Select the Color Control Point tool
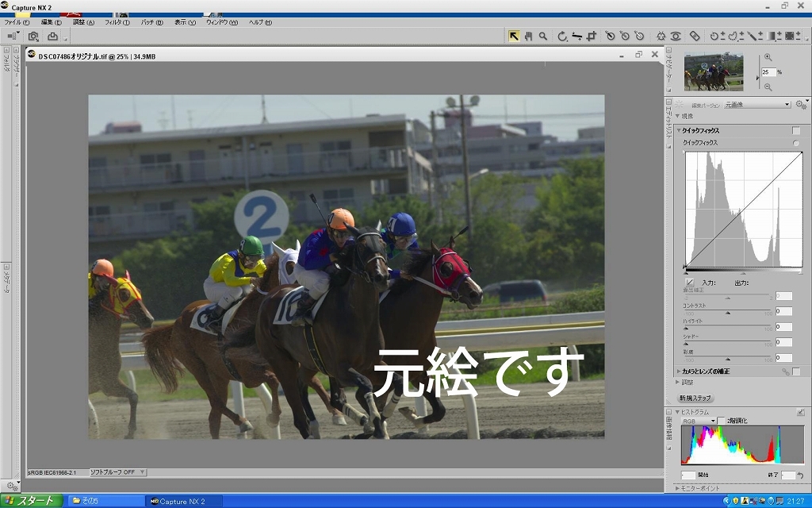The image size is (812, 508). (x=661, y=36)
